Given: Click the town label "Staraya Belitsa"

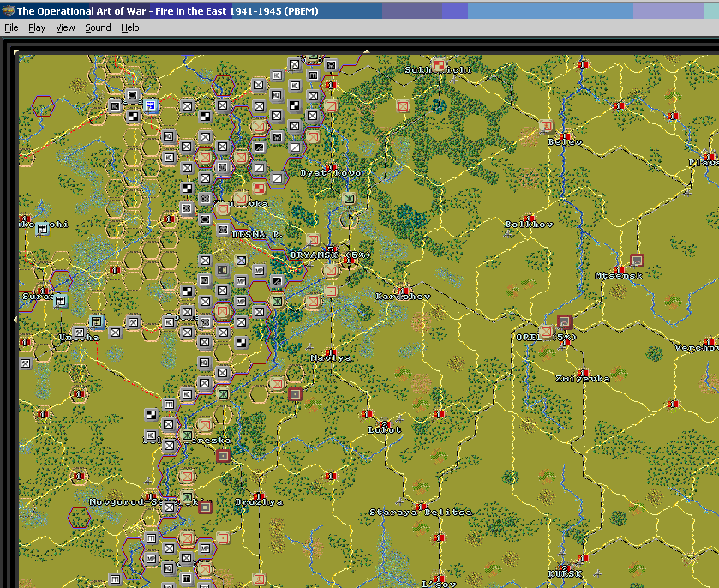Looking at the screenshot, I should [421, 512].
